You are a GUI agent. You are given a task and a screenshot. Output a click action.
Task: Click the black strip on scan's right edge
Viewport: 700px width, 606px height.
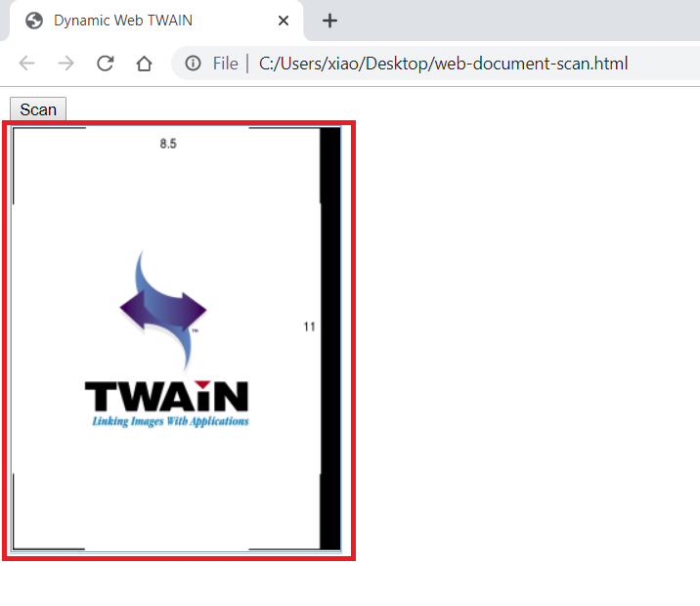coord(330,337)
